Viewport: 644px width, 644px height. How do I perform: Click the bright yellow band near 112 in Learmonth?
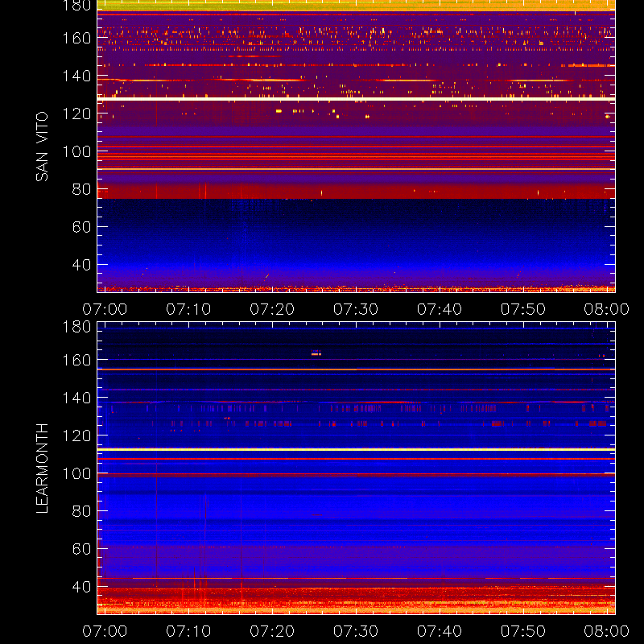coord(356,450)
